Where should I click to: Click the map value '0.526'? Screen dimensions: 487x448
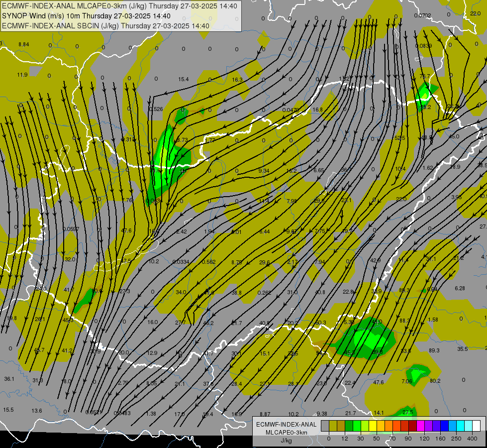[x=156, y=109]
